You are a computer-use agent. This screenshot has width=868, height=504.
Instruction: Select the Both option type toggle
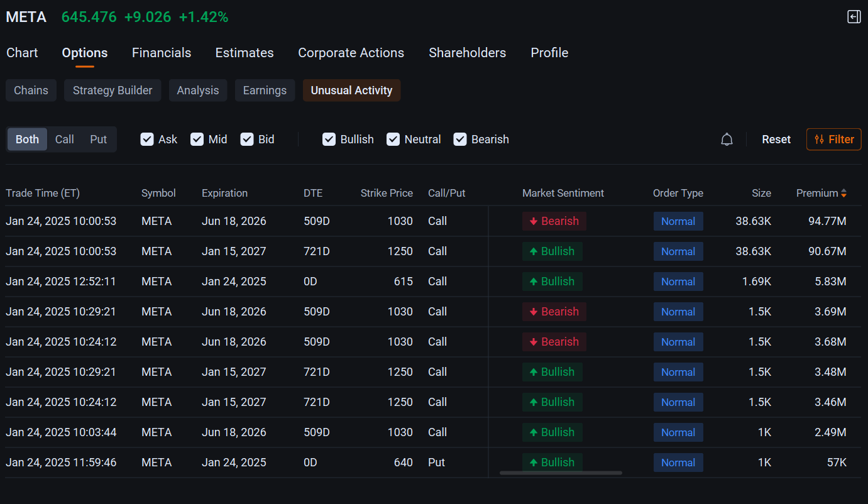27,140
